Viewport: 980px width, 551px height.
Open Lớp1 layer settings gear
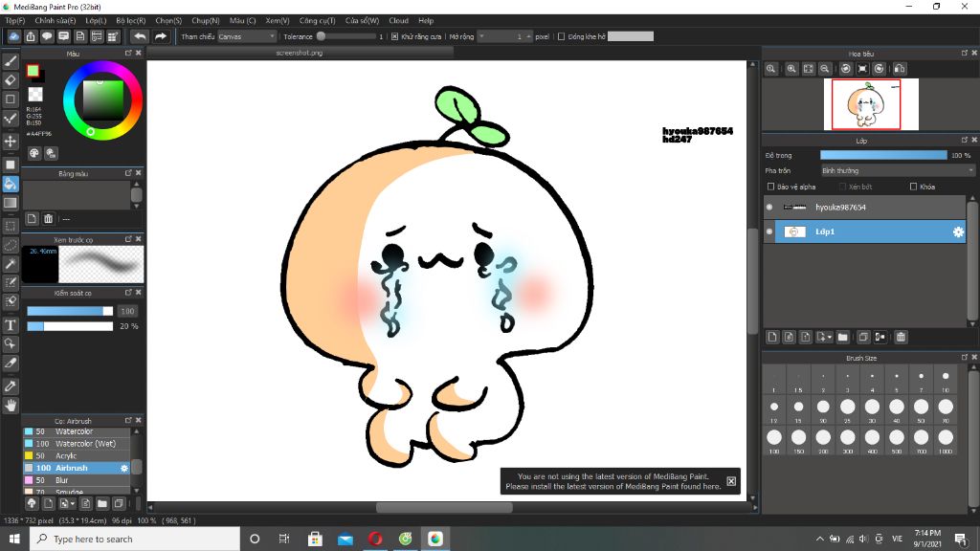click(x=958, y=231)
